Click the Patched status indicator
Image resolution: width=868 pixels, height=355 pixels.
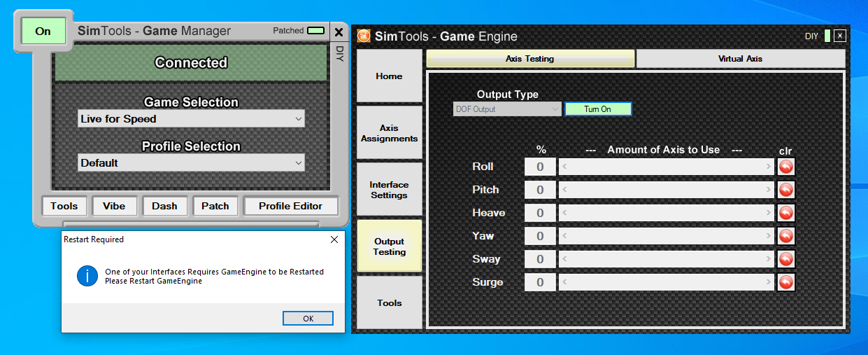316,31
